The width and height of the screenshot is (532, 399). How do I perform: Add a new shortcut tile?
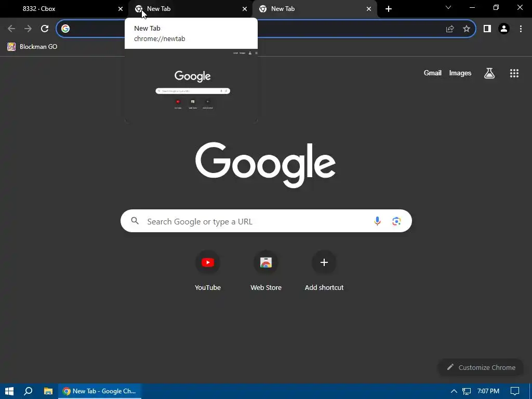tap(324, 270)
